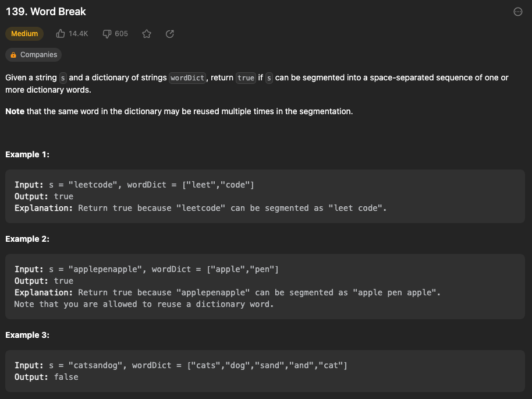Click the Example 2 applepenapple input line
532x399 pixels.
click(146, 269)
